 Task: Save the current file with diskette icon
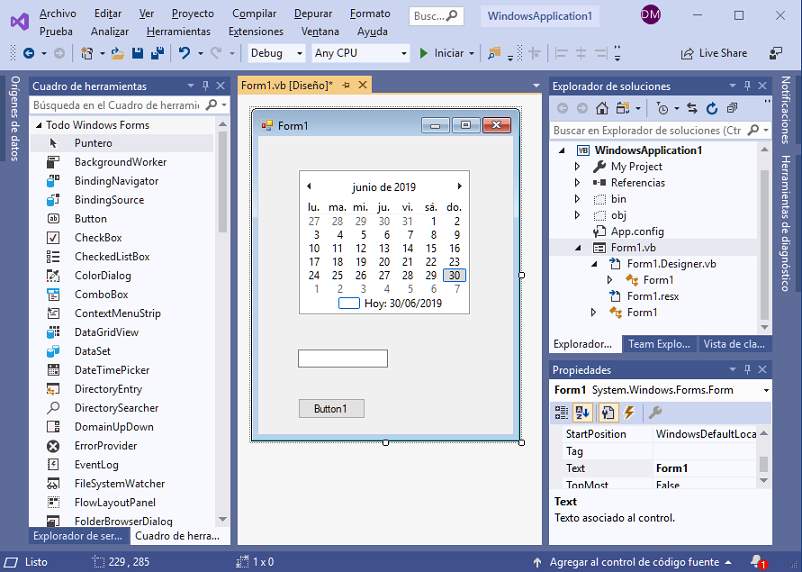coord(138,53)
